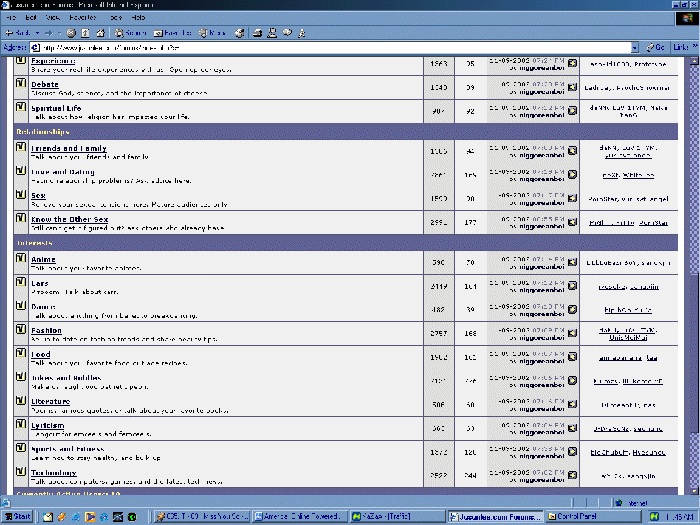Click the Windows Start button

click(x=18, y=516)
